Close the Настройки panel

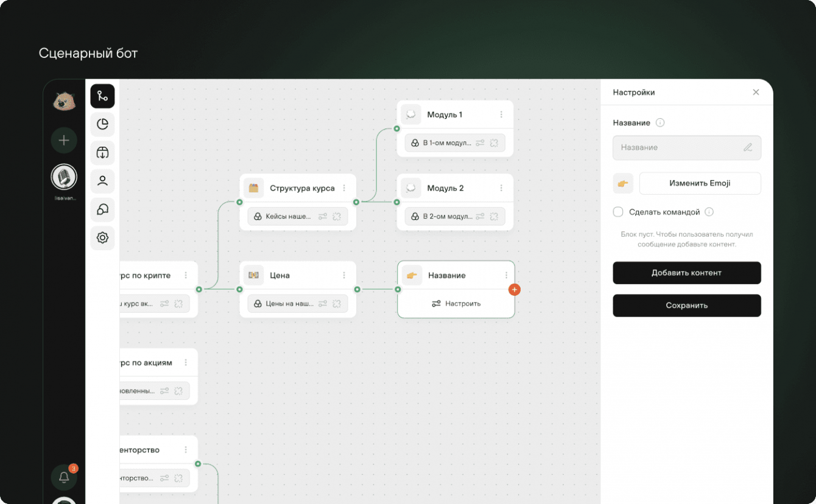click(756, 93)
